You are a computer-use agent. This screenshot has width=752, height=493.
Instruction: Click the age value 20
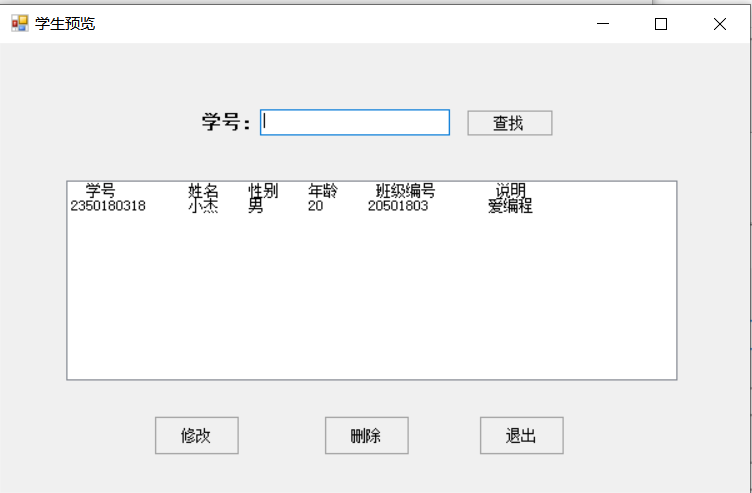coord(316,206)
